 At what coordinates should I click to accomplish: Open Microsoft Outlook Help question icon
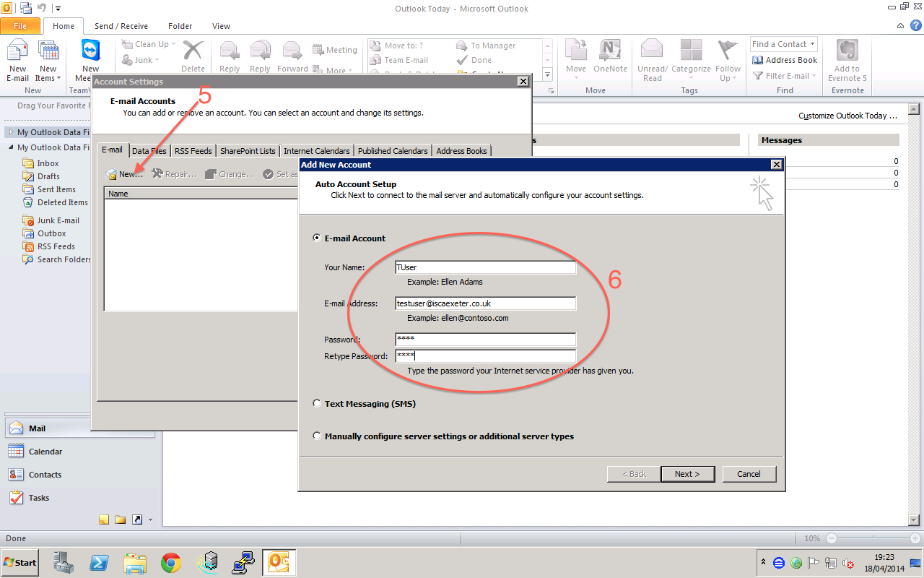916,25
